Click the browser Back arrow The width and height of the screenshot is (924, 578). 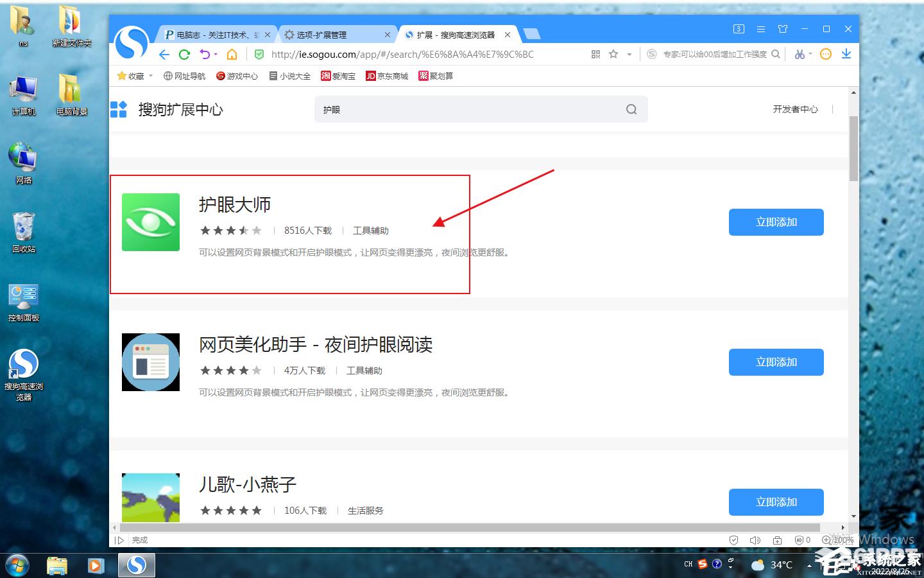pos(164,55)
